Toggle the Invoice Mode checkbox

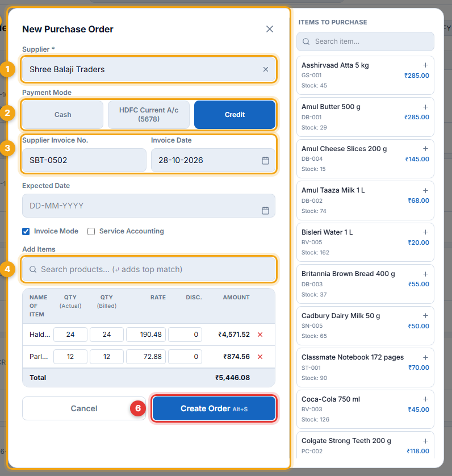(26, 232)
